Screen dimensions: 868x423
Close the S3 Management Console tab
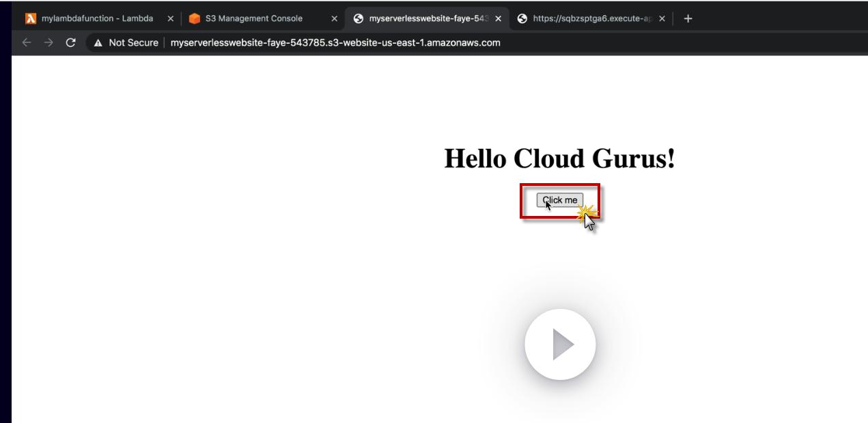pos(334,18)
